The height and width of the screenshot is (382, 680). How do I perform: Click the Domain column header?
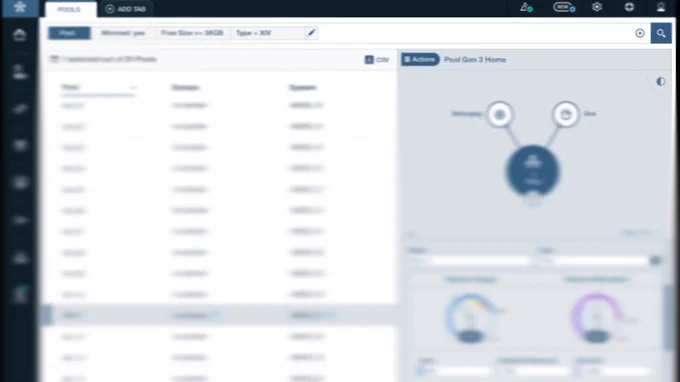[x=185, y=88]
